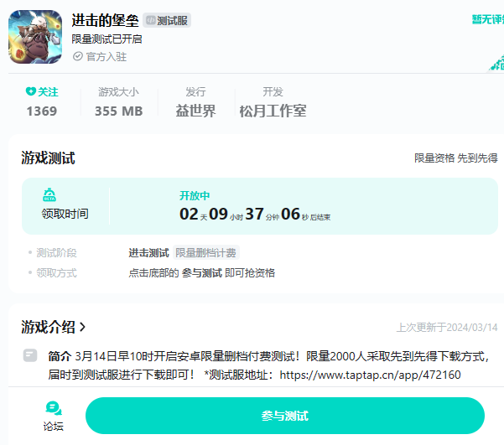Open the 论坛 forum icon

(54, 408)
